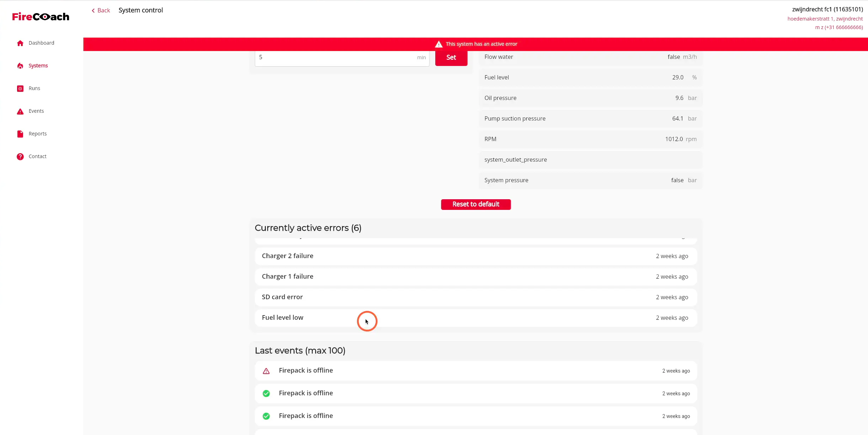Click the Events warning triangle icon
The image size is (868, 435).
tap(20, 111)
